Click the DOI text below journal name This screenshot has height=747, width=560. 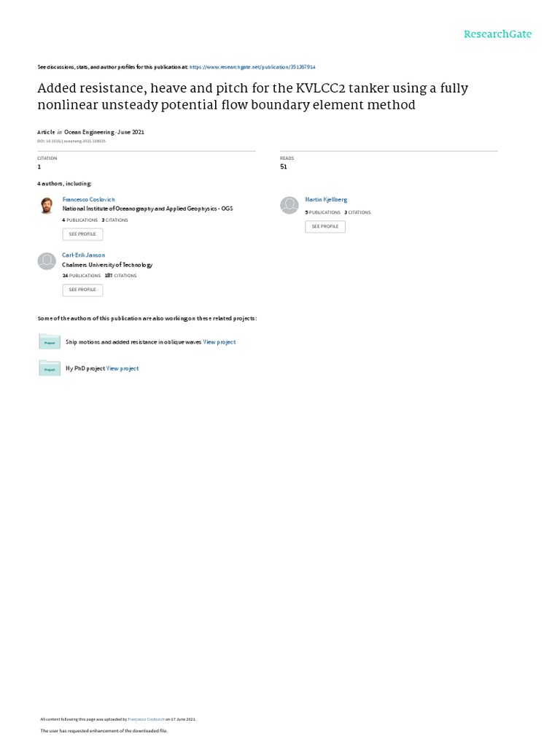71,141
